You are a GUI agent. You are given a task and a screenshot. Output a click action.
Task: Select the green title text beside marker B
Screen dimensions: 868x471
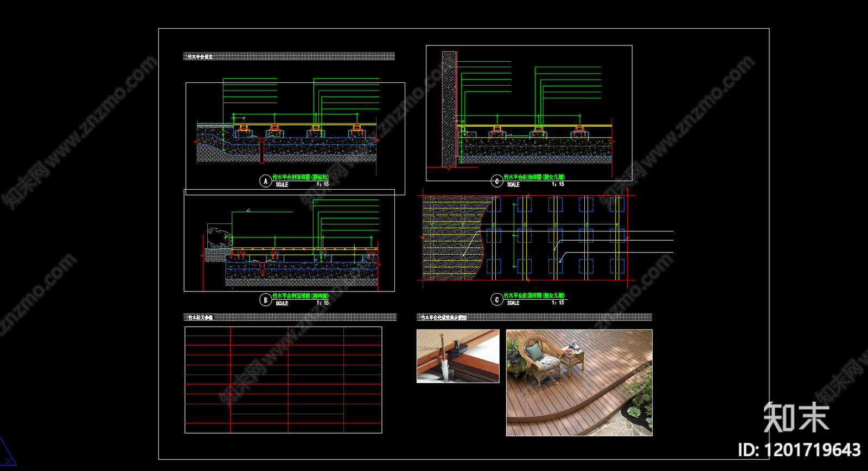point(301,296)
